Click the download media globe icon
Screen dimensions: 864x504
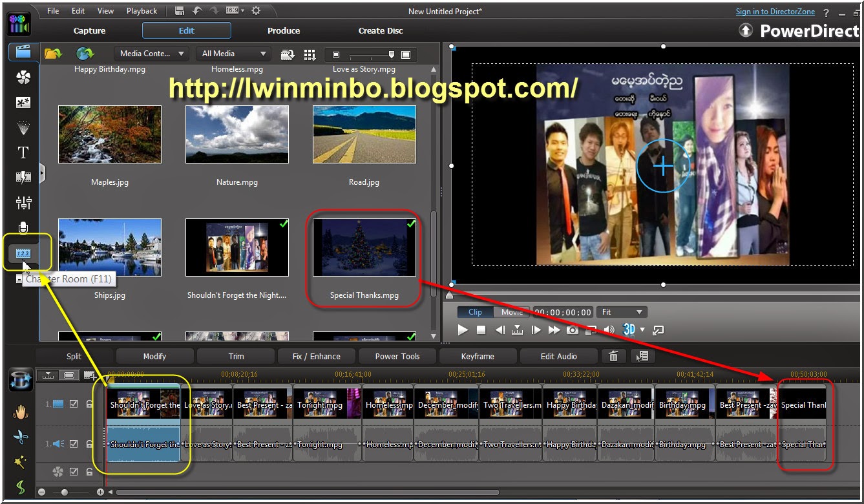coord(85,54)
